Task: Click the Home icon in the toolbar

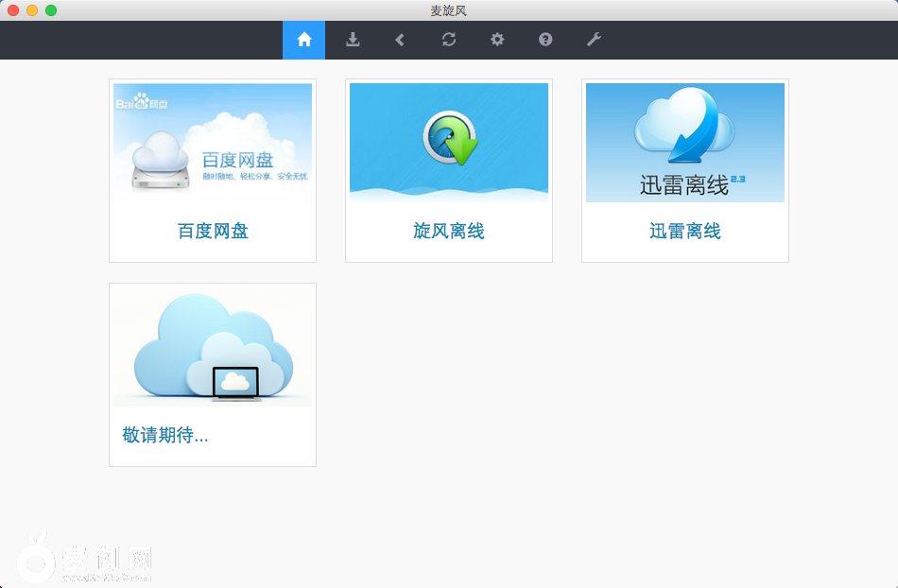Action: [303, 40]
